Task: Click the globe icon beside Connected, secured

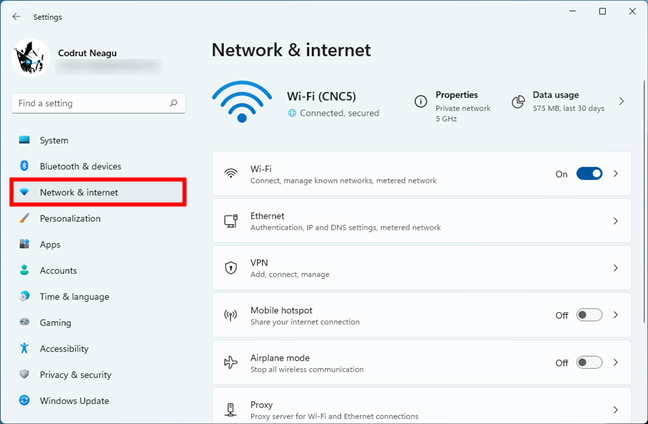Action: pyautogui.click(x=292, y=113)
